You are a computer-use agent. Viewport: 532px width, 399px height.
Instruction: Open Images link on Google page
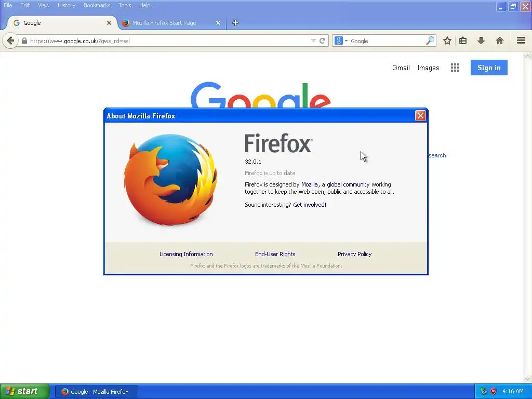pyautogui.click(x=428, y=68)
